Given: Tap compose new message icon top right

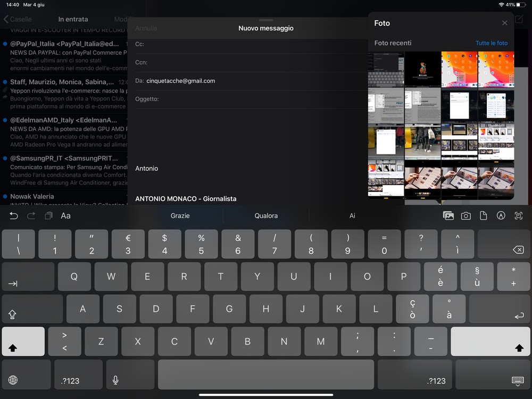Looking at the screenshot, I should pos(519,19).
